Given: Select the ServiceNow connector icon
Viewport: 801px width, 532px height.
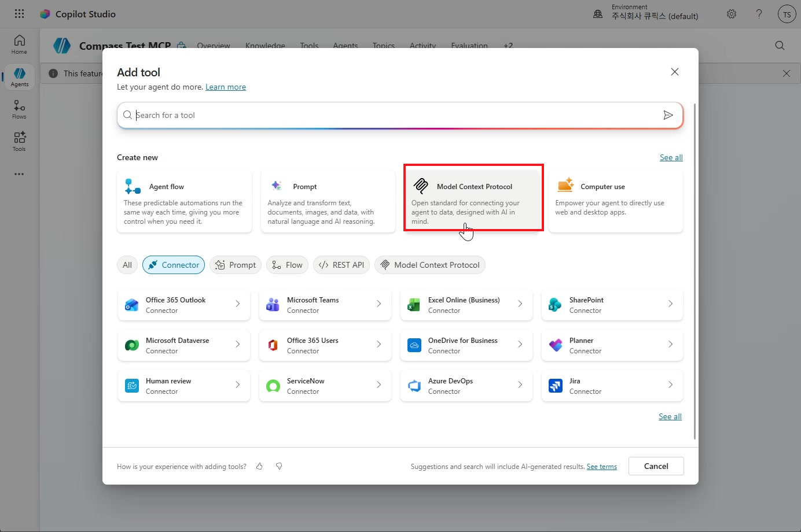Looking at the screenshot, I should point(273,386).
